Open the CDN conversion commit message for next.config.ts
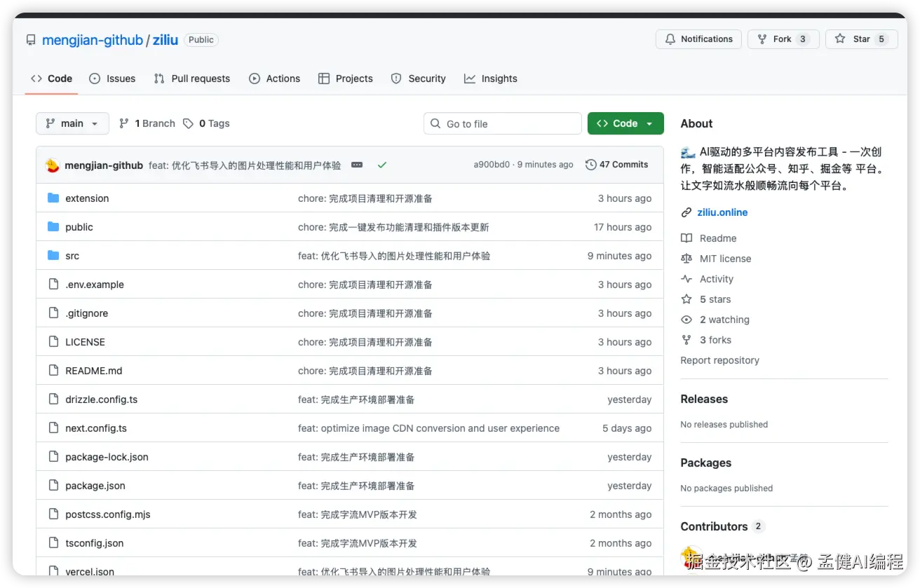920x588 pixels. pos(428,428)
